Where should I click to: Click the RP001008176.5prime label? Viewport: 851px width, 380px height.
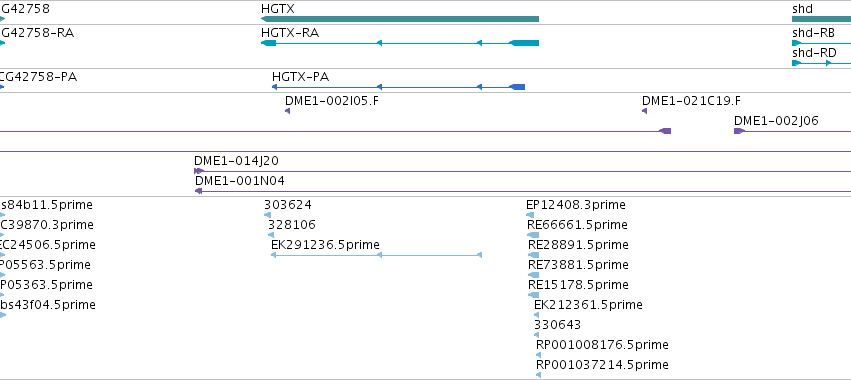[602, 345]
